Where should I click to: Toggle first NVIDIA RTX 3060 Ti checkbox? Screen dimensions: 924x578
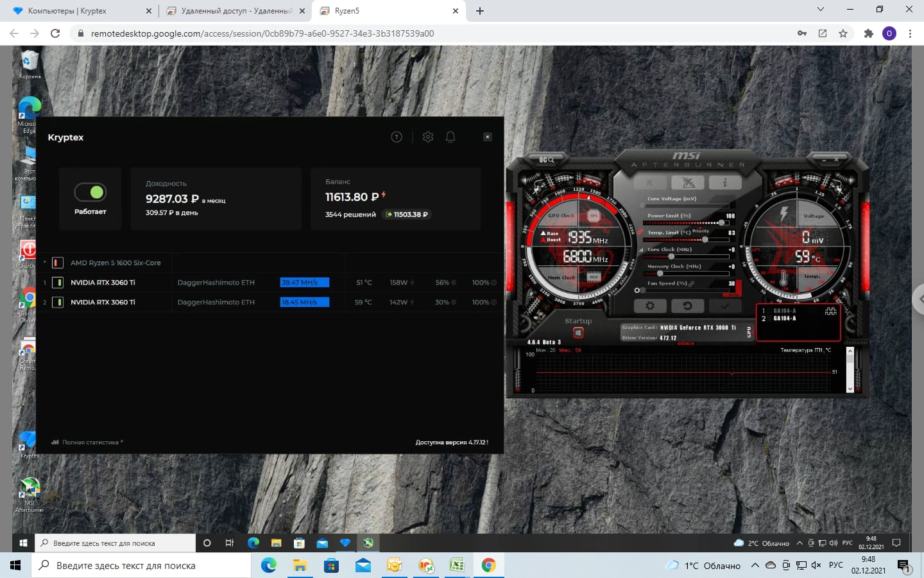point(57,283)
